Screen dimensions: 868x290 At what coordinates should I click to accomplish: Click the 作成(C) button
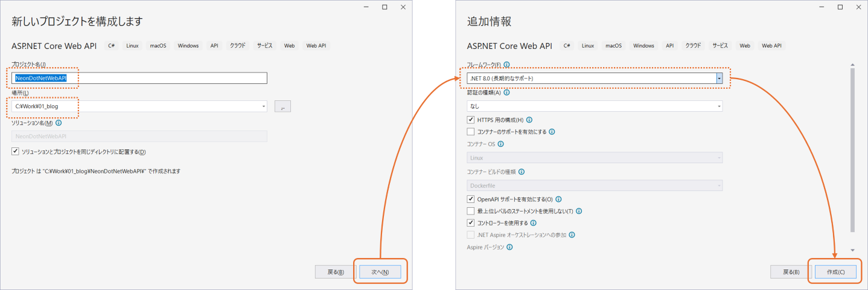[x=835, y=272]
